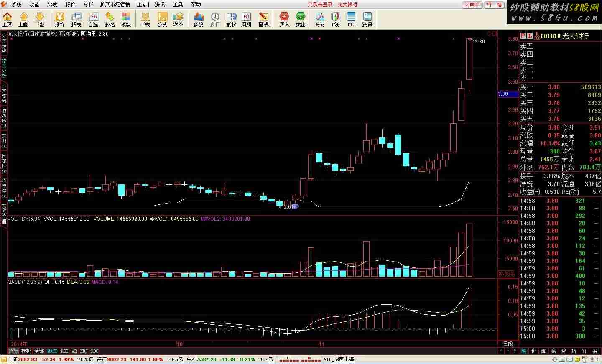Image resolution: width=602 pixels, height=364 pixels.
Task: Select the 全部 tab below chart
Action: coord(39,351)
